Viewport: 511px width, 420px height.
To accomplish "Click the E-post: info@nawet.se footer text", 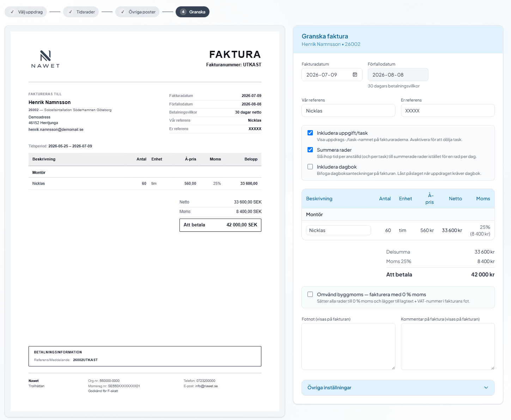I will pyautogui.click(x=201, y=386).
